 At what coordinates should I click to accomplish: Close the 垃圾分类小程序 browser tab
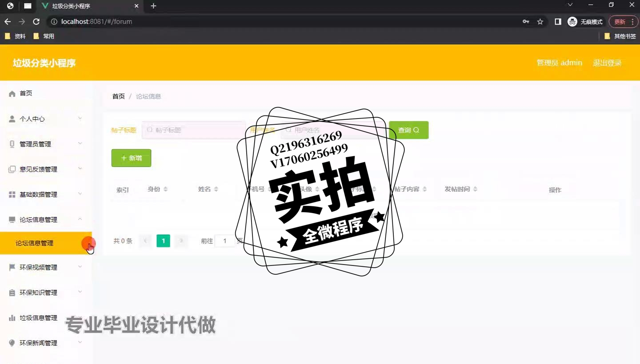coord(136,6)
